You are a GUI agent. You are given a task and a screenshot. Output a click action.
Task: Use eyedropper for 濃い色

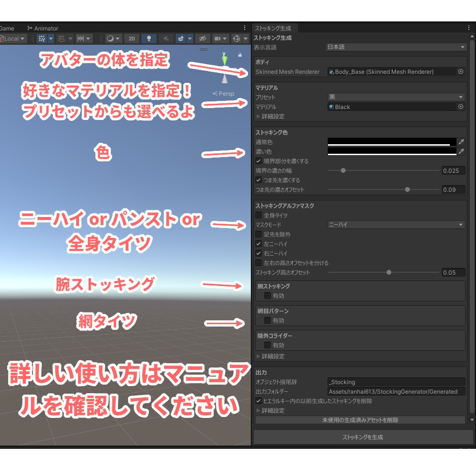click(x=461, y=151)
